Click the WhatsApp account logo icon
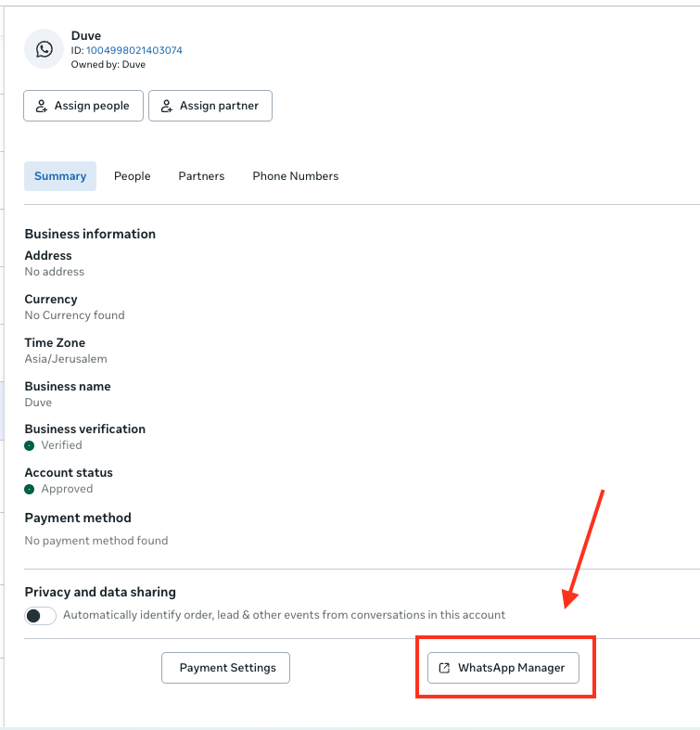Viewport: 700px width, 730px height. tap(45, 49)
